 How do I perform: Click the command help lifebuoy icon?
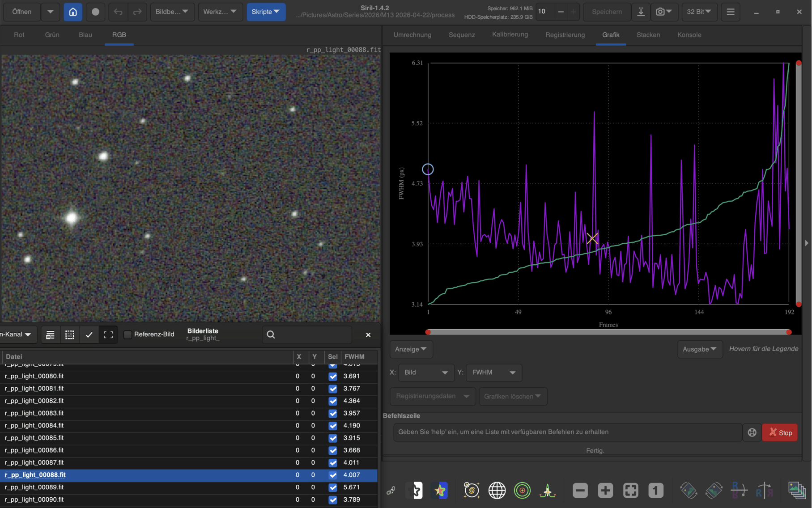pyautogui.click(x=752, y=432)
